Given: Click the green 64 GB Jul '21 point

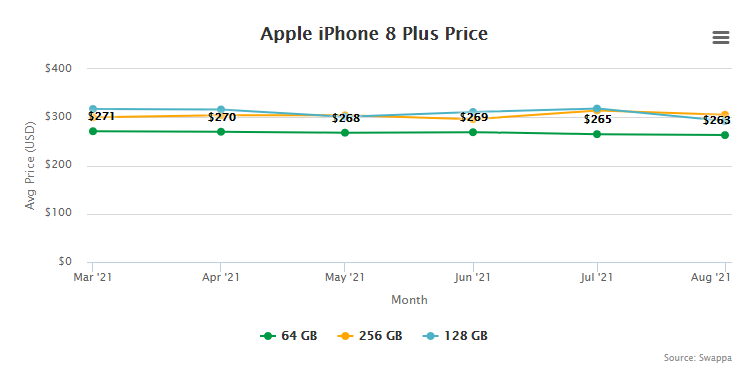Looking at the screenshot, I should click(597, 134).
